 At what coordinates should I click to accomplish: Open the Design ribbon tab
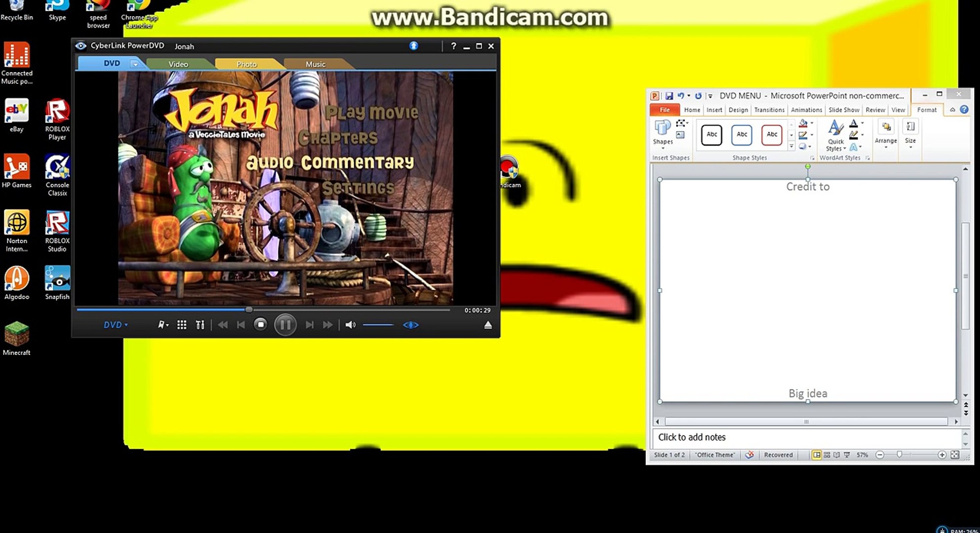click(x=738, y=110)
